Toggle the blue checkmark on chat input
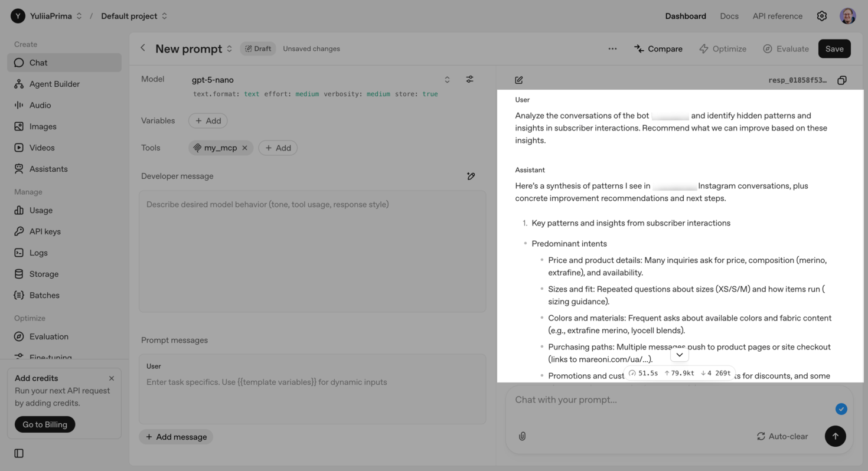The height and width of the screenshot is (471, 868). [841, 408]
